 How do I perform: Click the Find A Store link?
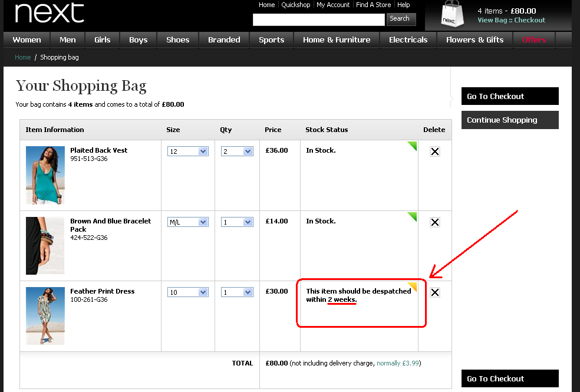[x=373, y=5]
